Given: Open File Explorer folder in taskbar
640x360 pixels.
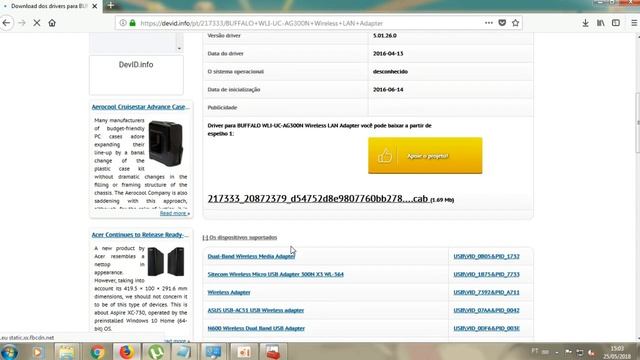Looking at the screenshot, I should click(67, 352).
